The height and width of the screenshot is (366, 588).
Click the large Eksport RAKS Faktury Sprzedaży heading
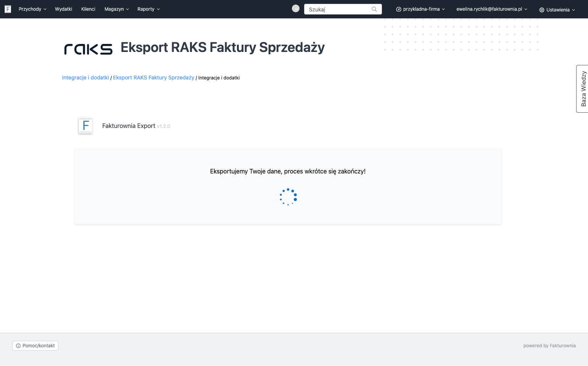tap(222, 47)
